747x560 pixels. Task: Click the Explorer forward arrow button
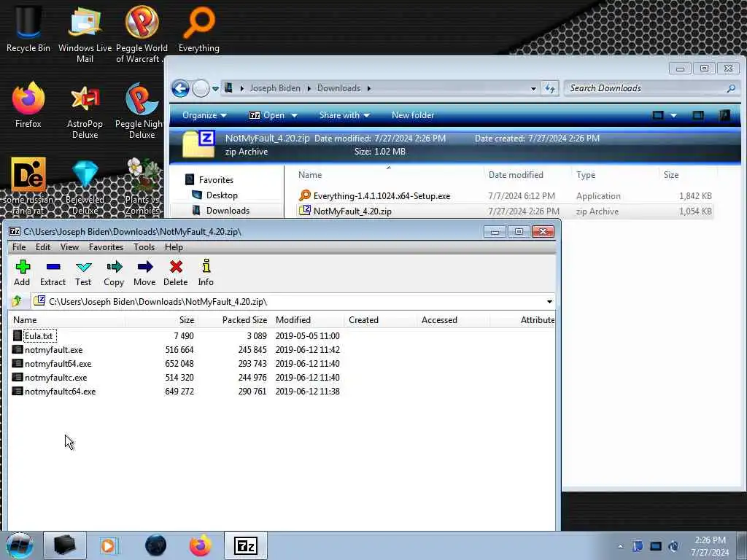201,88
